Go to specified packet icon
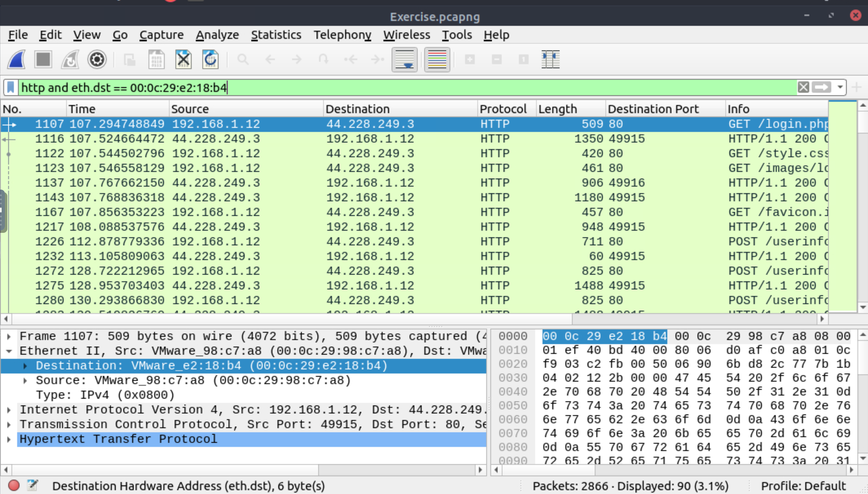 [324, 59]
